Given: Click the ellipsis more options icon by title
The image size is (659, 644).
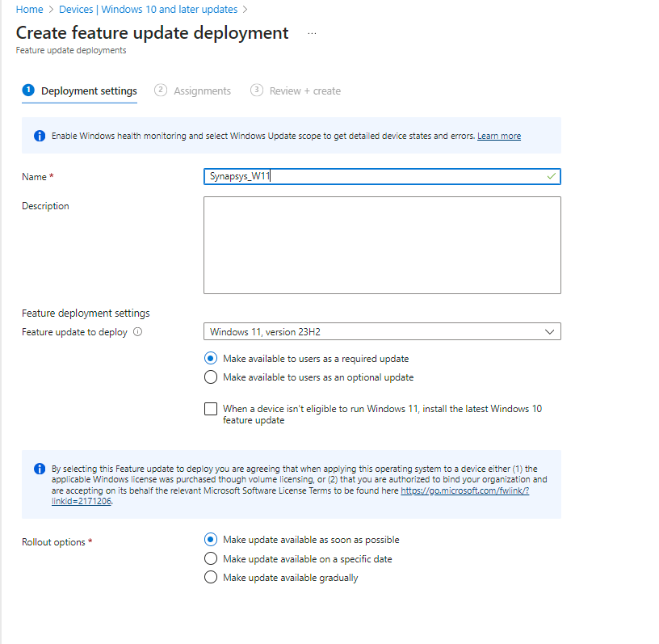Looking at the screenshot, I should [x=312, y=33].
